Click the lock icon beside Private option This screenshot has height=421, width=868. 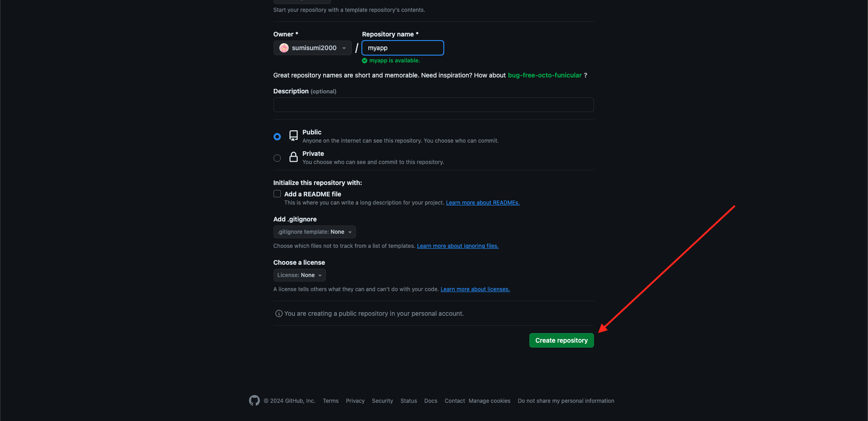(293, 157)
